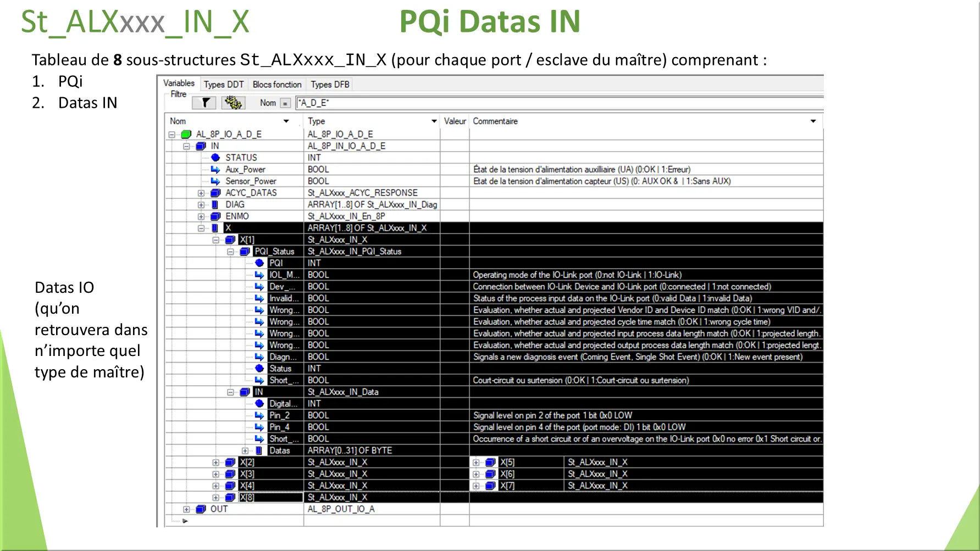The height and width of the screenshot is (551, 980).
Task: Expand the X[8] element
Action: (x=216, y=498)
